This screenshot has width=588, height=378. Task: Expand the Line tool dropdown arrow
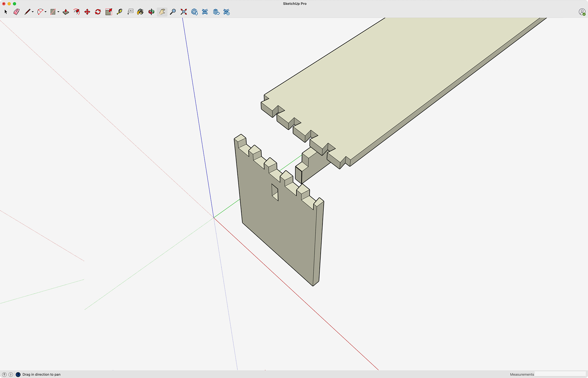[33, 12]
